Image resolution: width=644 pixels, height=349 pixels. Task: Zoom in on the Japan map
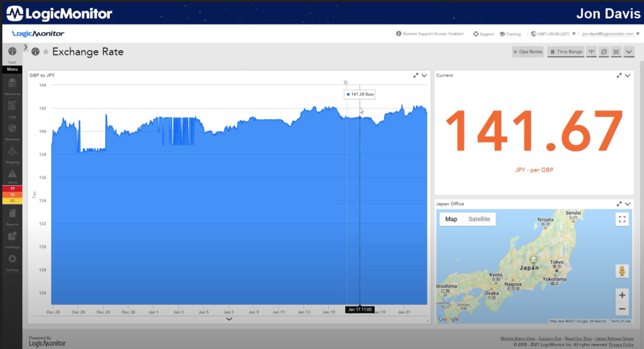pyautogui.click(x=622, y=295)
